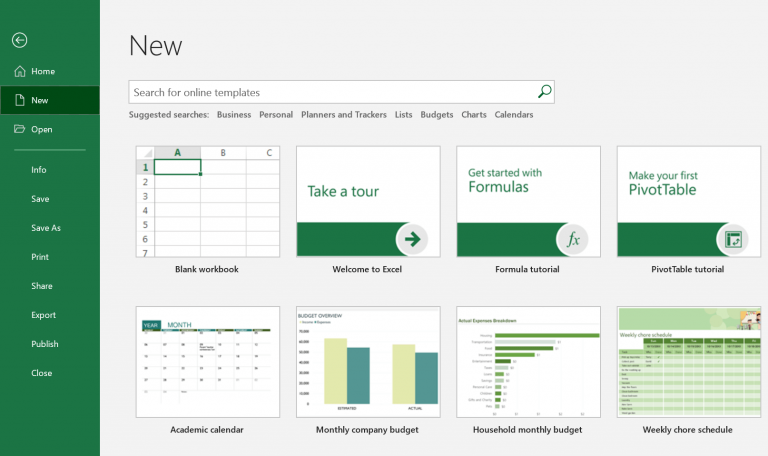Click the back arrow circle icon

click(x=20, y=40)
